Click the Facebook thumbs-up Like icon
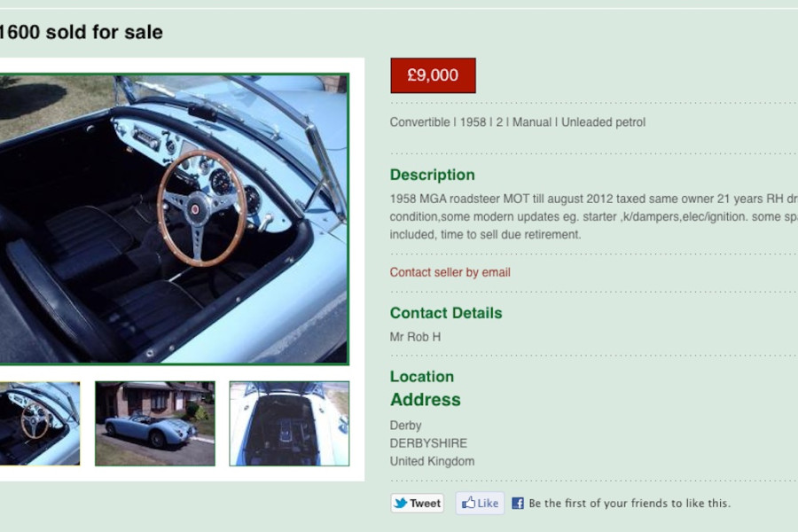Image resolution: width=798 pixels, height=532 pixels. [x=468, y=503]
